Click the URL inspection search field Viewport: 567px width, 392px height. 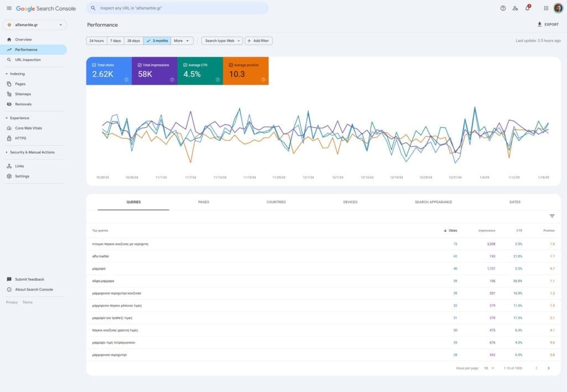click(177, 8)
